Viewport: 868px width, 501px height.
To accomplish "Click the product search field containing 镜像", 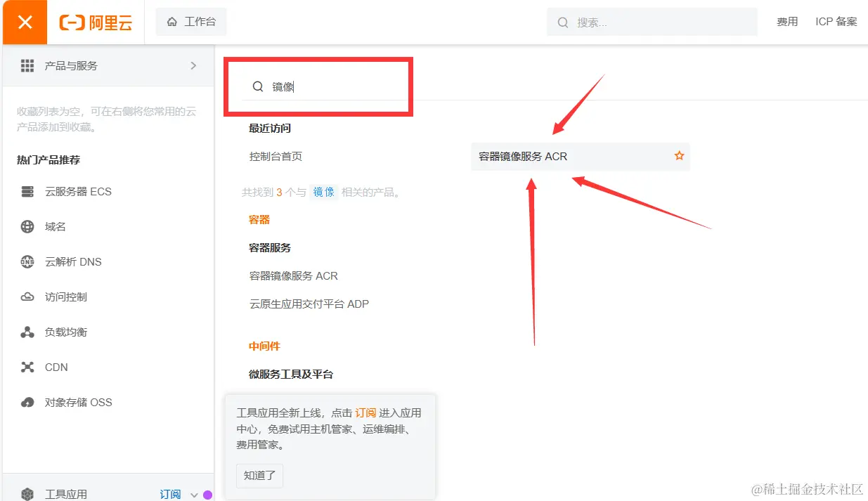I will 326,86.
